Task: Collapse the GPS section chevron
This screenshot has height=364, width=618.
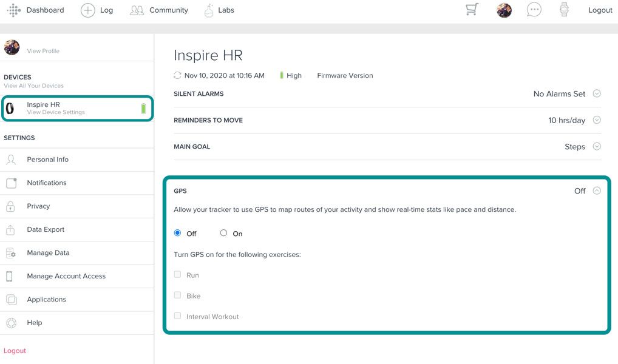Action: (x=597, y=190)
